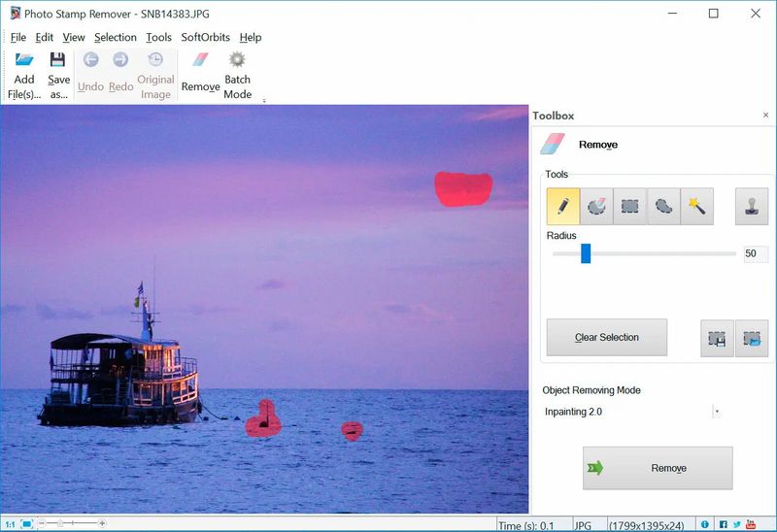Click the load selection icon
The image size is (777, 532).
751,339
